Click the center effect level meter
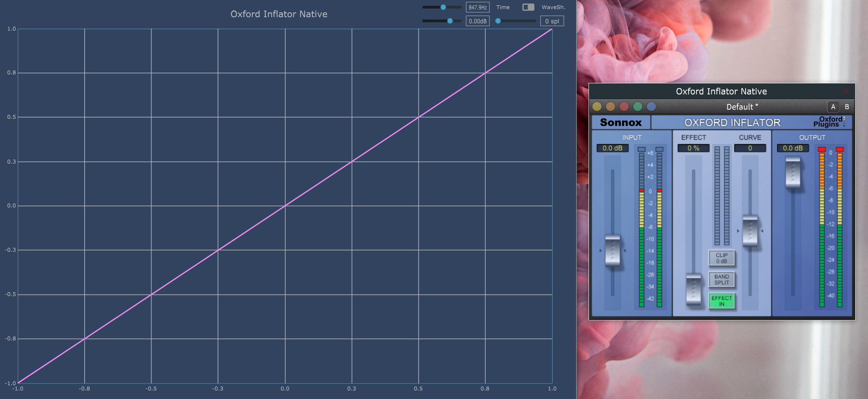Viewport: 868px width, 399px height. click(722, 196)
